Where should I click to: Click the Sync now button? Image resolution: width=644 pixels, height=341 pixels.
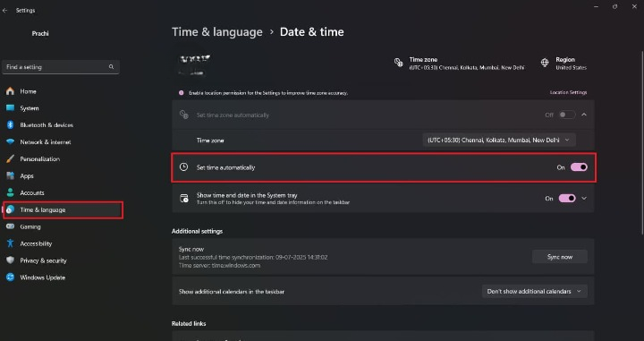tap(560, 257)
